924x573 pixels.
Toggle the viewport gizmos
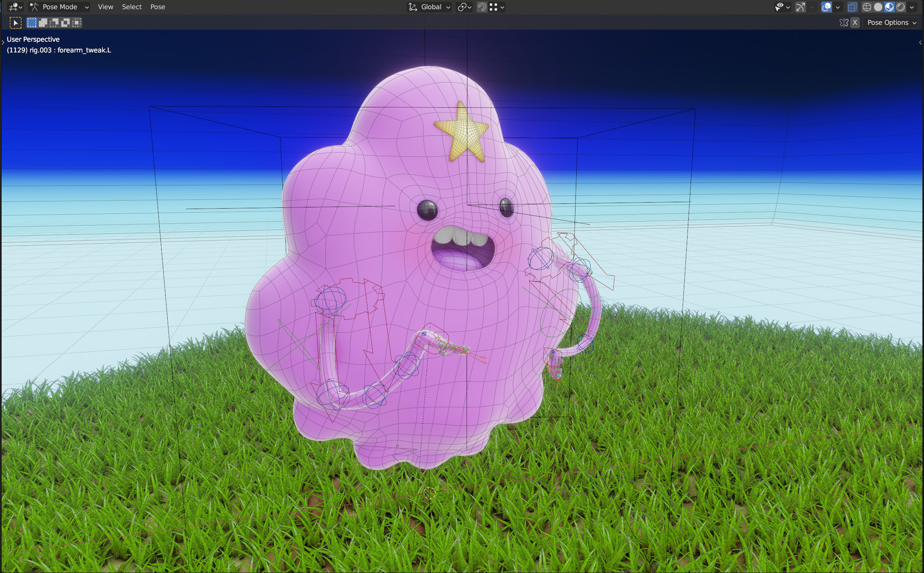[x=800, y=7]
